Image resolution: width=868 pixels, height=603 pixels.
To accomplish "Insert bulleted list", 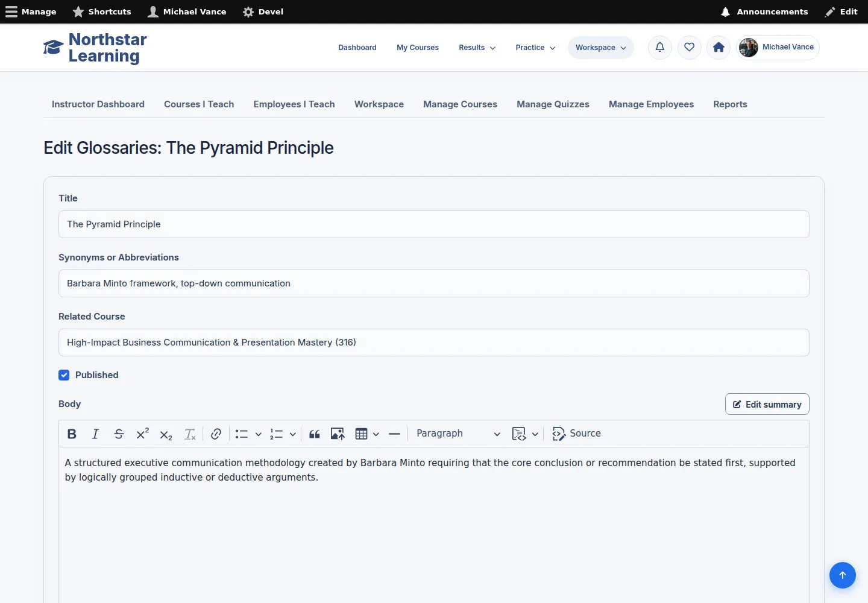I will point(242,434).
